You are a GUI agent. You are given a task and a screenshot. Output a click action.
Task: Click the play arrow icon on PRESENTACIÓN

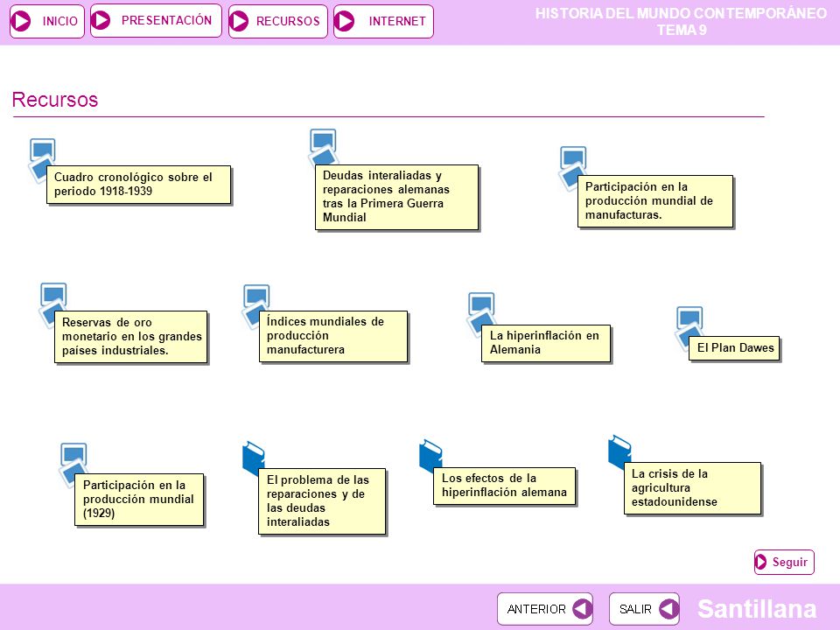tap(101, 20)
